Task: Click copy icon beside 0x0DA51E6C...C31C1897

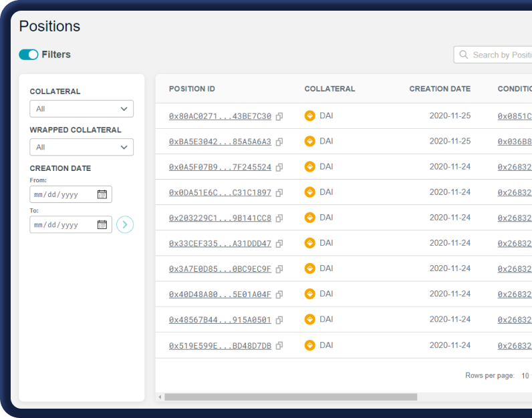Action: coord(279,192)
